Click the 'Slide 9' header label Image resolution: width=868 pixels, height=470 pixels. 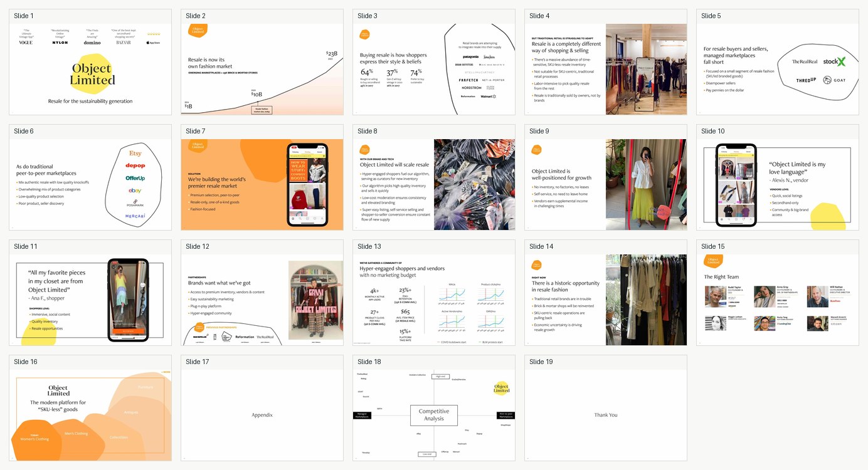coord(539,131)
